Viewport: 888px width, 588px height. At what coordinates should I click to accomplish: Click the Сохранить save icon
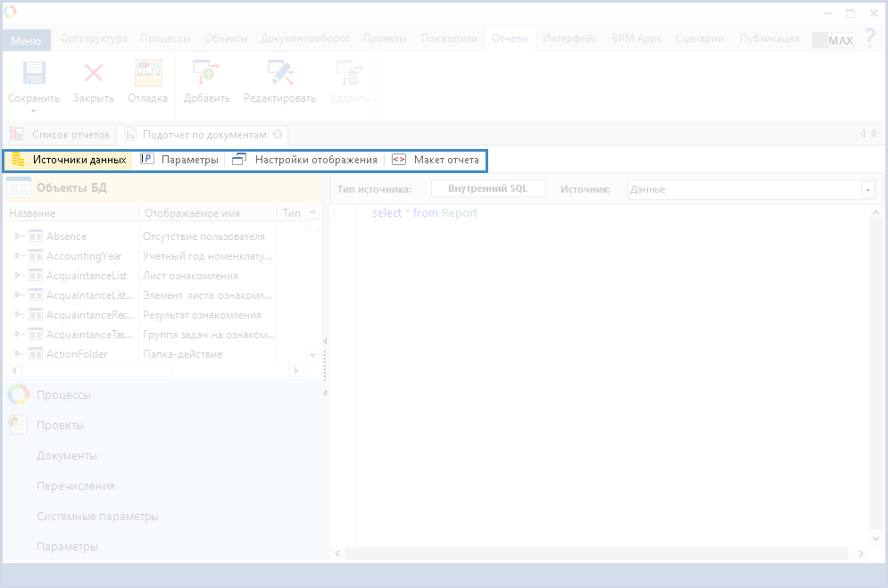(34, 75)
